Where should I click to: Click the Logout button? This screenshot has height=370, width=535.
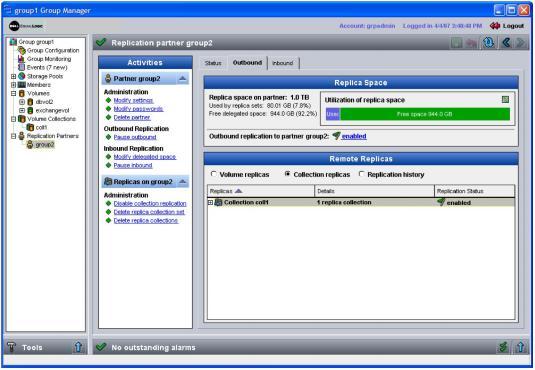tap(507, 26)
